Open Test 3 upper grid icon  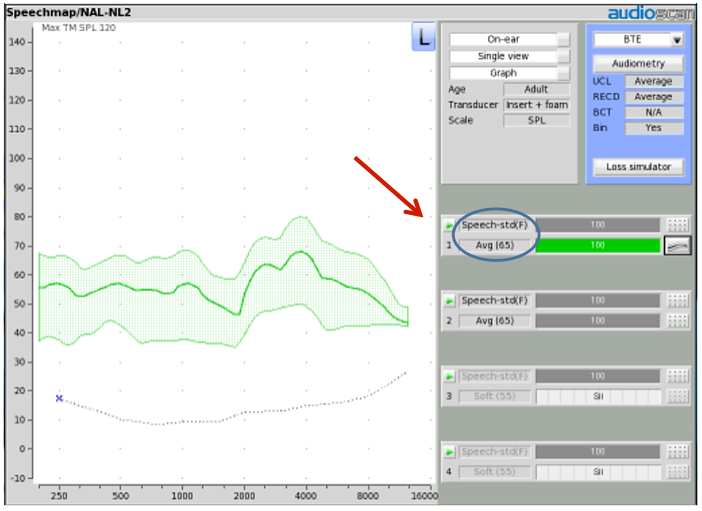tap(677, 376)
